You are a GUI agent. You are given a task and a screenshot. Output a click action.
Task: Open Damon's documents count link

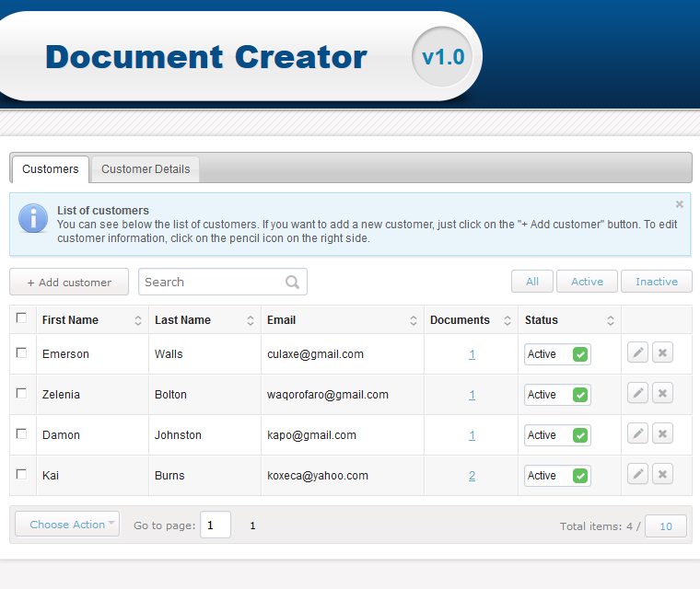pos(472,435)
